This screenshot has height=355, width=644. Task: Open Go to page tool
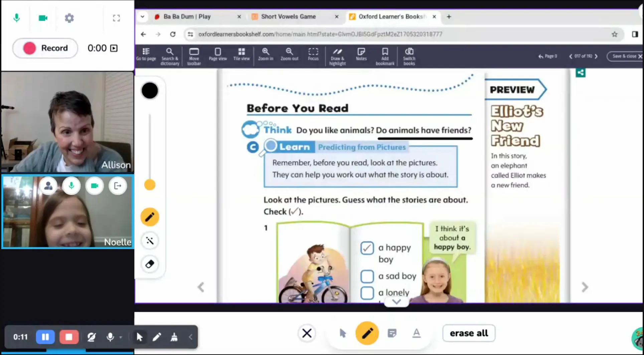click(146, 54)
